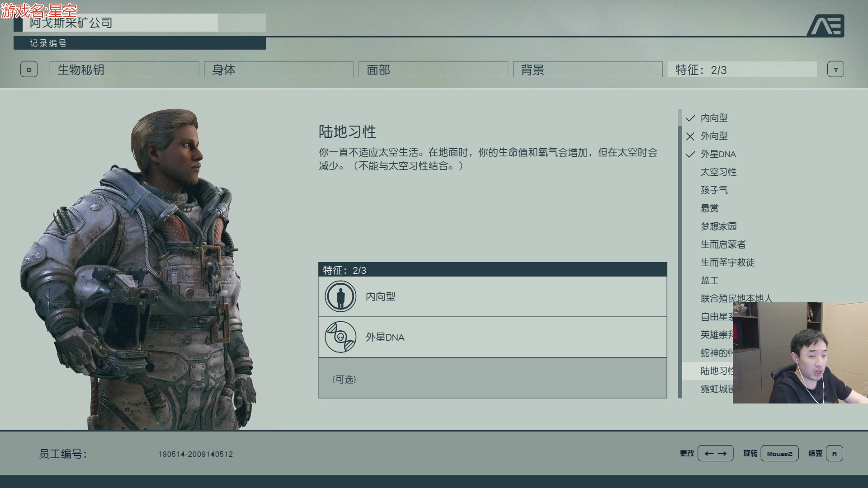Go to the 背景 tab

pyautogui.click(x=588, y=70)
